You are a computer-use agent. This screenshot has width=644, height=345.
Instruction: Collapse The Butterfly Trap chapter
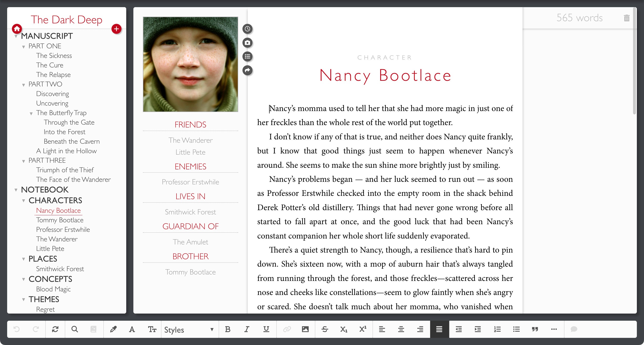click(31, 114)
